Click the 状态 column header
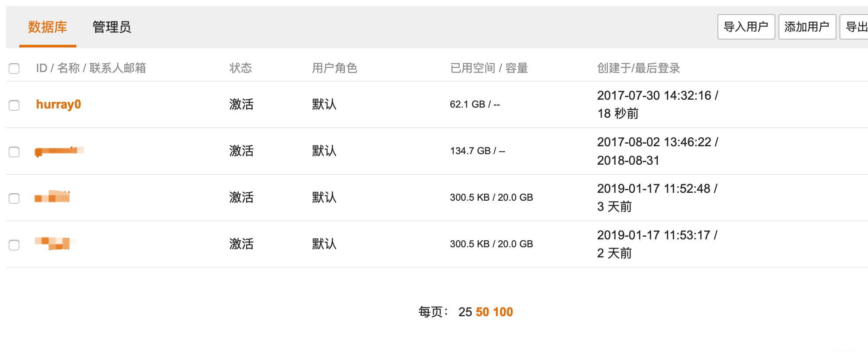The height and width of the screenshot is (354, 868). tap(240, 68)
